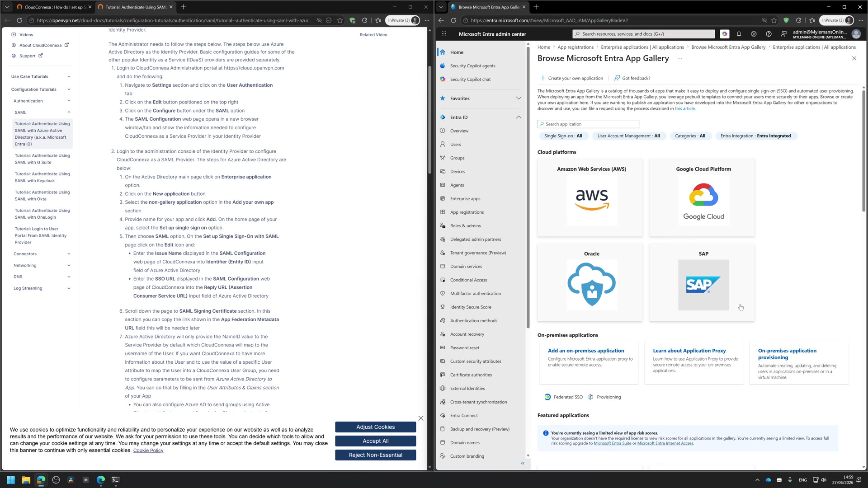The width and height of the screenshot is (868, 488).
Task: Open Enterprise apps in sidebar
Action: coord(465,199)
